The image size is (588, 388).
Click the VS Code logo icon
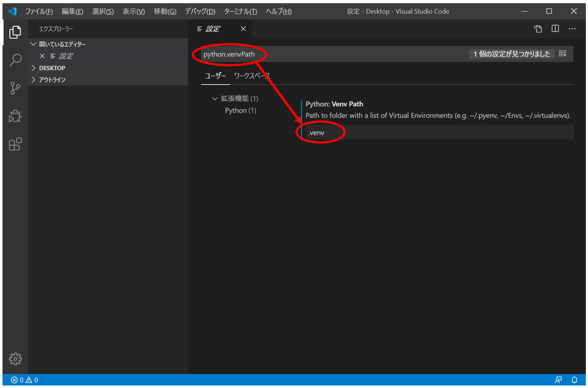click(x=12, y=11)
